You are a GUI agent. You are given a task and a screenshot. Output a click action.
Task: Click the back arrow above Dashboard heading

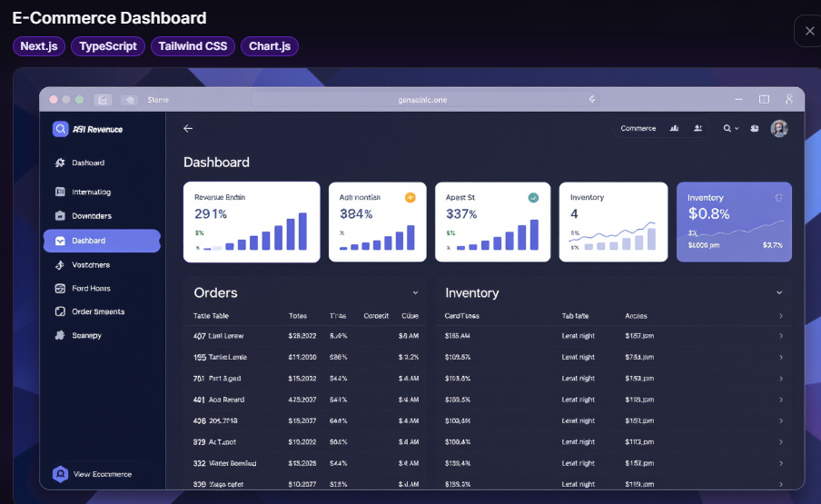pos(188,128)
